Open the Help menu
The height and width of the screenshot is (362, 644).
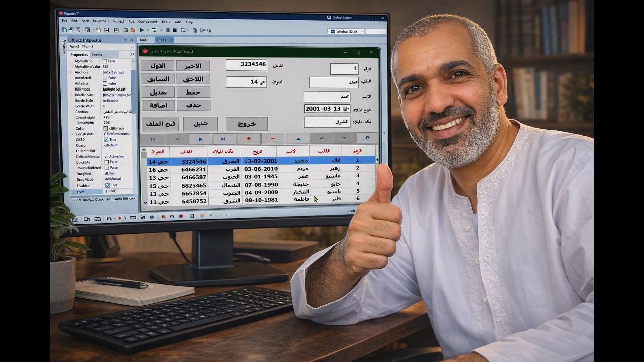tap(189, 22)
